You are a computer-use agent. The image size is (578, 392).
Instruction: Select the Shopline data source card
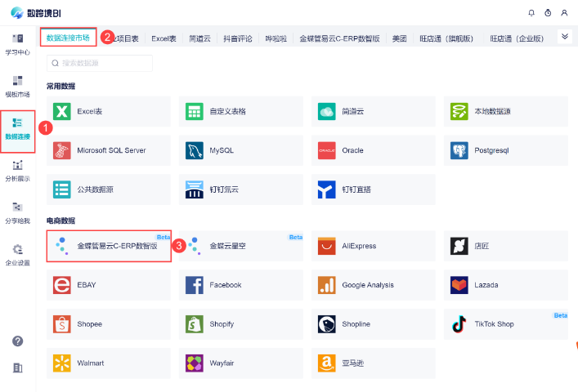pyautogui.click(x=374, y=324)
